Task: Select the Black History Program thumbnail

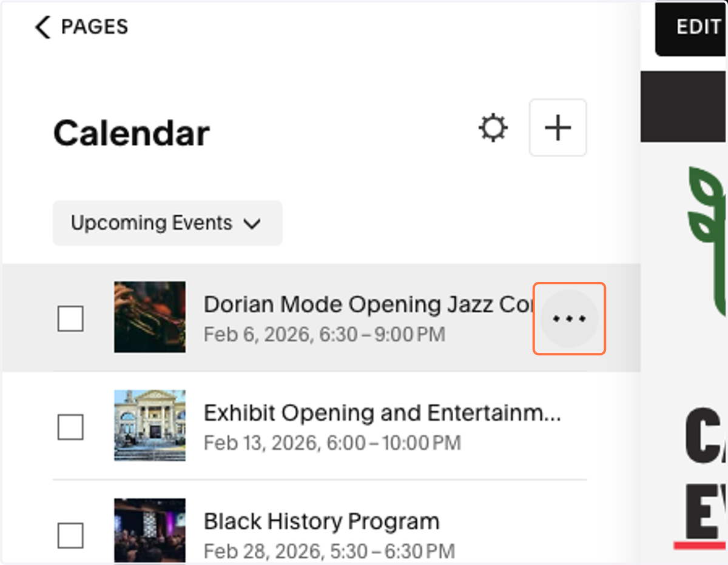Action: click(150, 531)
